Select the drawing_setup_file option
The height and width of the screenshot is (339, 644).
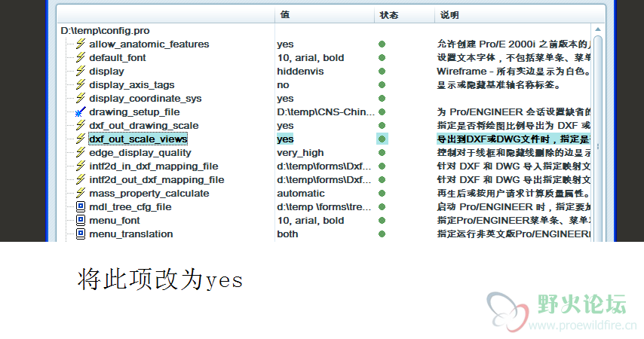(134, 111)
